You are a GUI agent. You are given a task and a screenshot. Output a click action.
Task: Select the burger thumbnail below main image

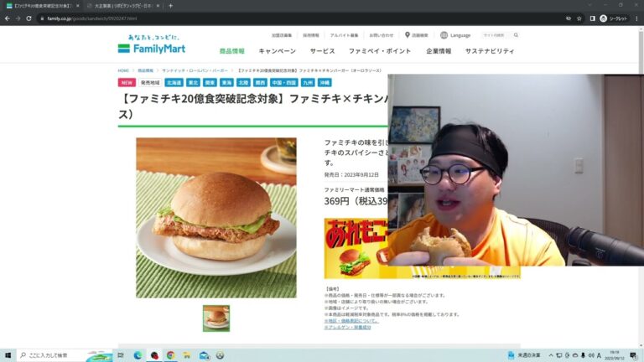point(216,318)
